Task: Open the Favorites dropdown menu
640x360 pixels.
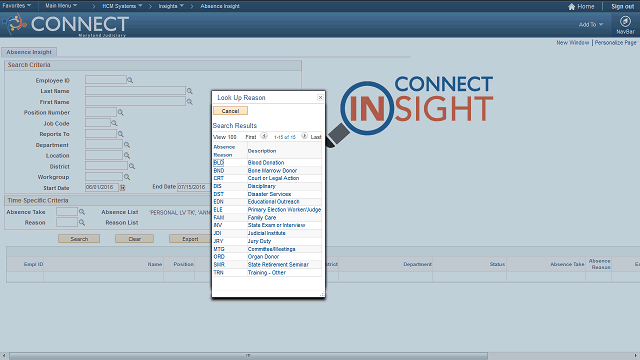Action: (x=17, y=6)
